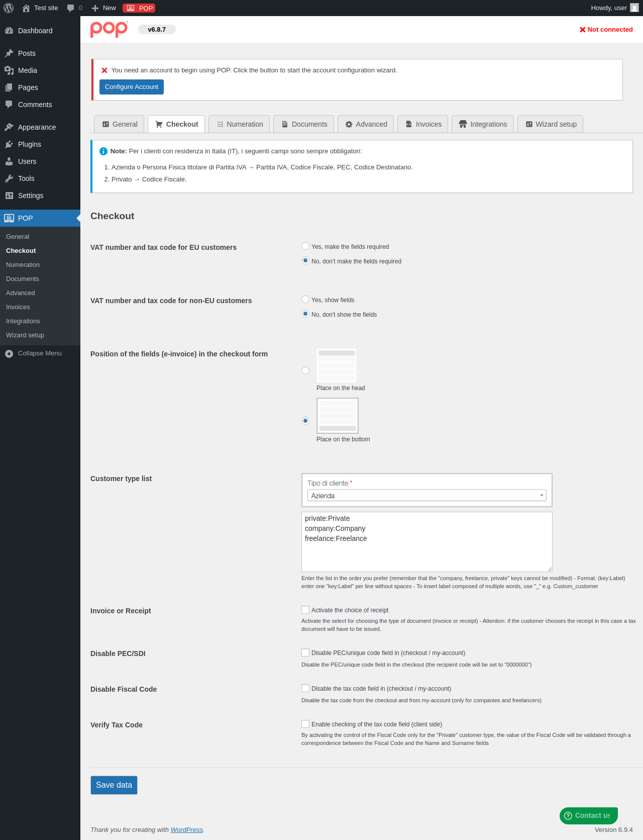This screenshot has height=840, width=643.
Task: Check 'Disable PEC/unique code field' checkbox
Action: pos(305,652)
